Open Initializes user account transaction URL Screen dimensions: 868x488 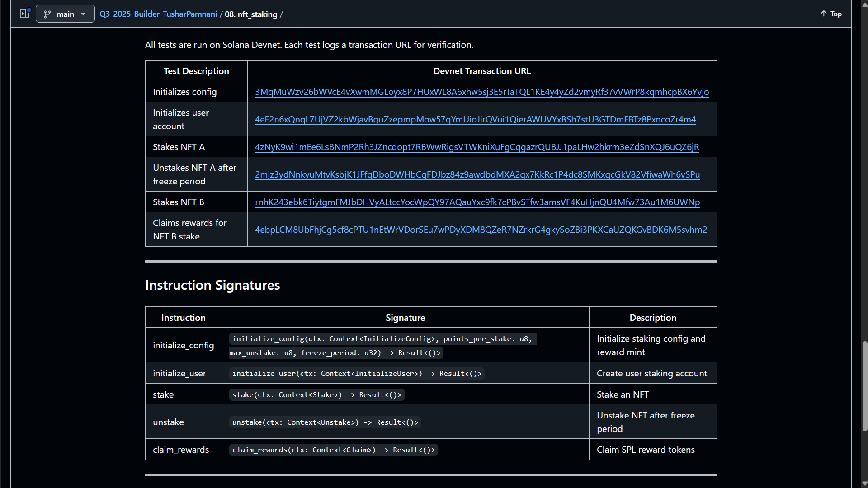475,119
